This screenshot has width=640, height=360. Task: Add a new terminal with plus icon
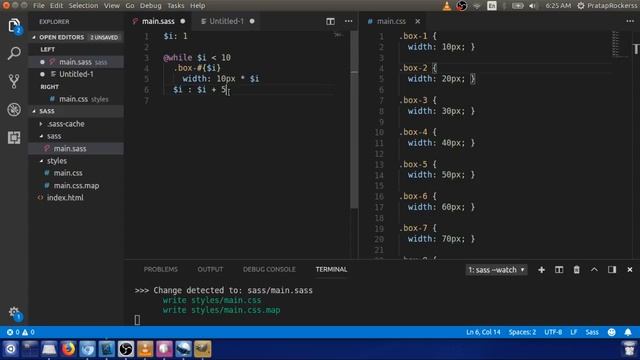point(541,270)
